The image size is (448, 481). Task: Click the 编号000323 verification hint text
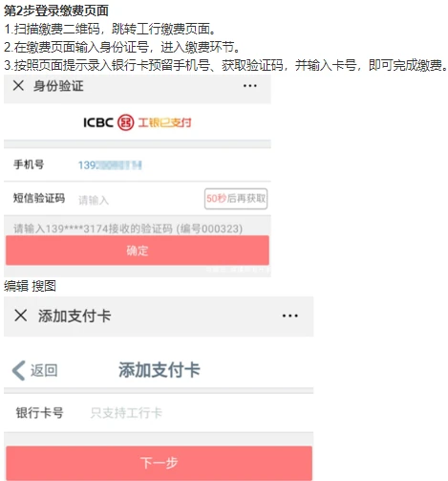click(x=209, y=229)
